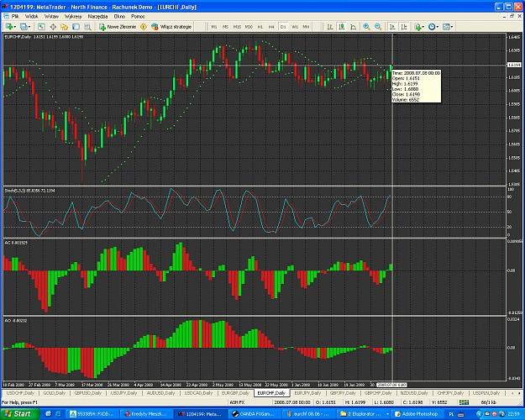Click the Show Desktop quick launch icon
525x420 pixels.
(x=49, y=414)
